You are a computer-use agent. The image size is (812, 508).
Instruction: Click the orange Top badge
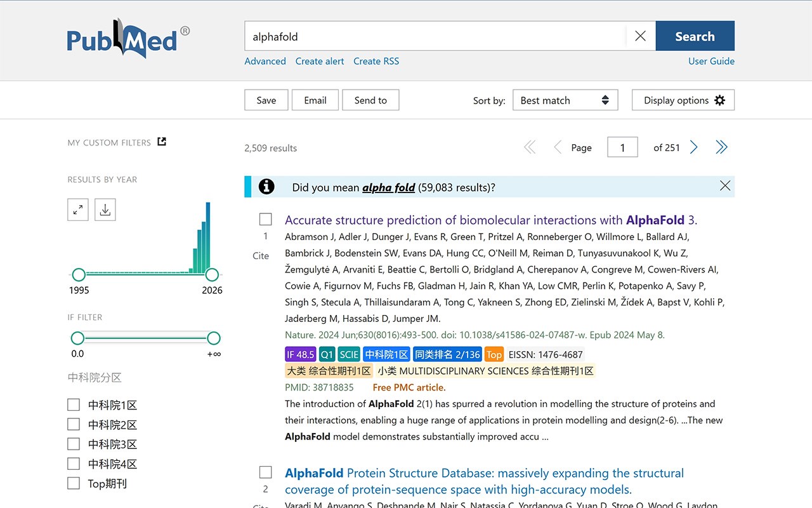[494, 354]
